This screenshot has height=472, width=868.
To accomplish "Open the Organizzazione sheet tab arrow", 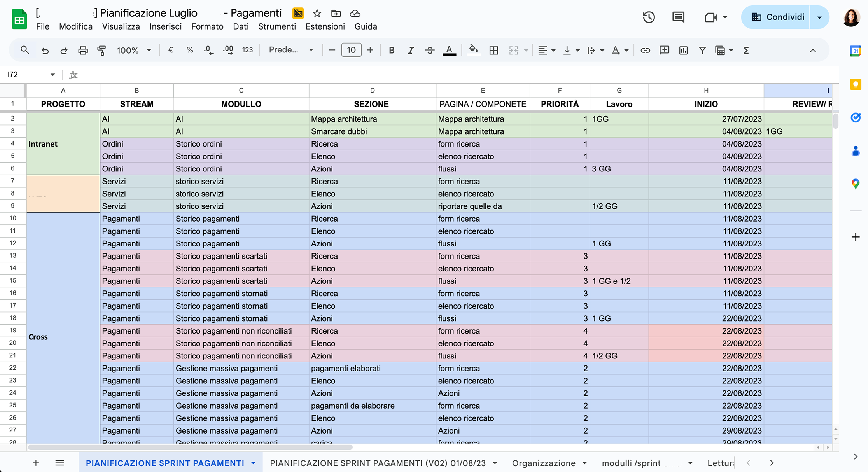I will [584, 463].
